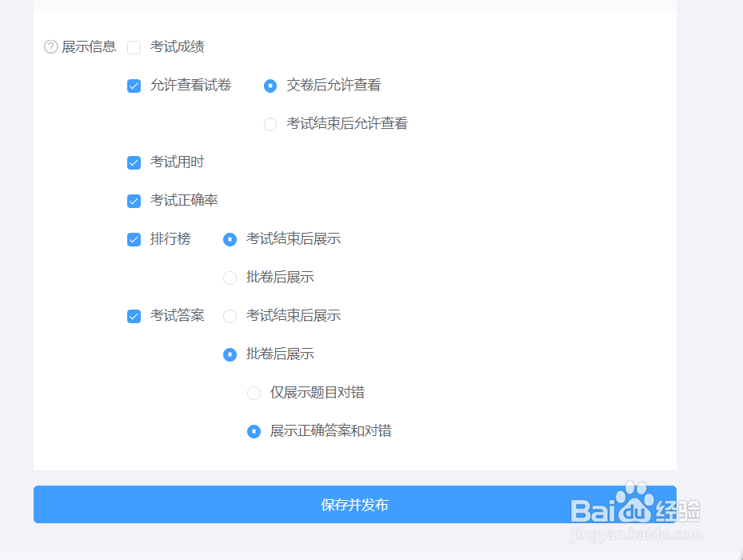Uncheck the 排行榜 checkbox

(x=134, y=239)
